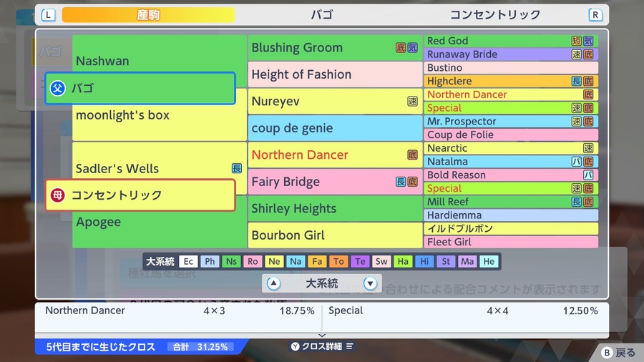The width and height of the screenshot is (644, 362).
Task: Click the 速 icon on Runaway Bride
Action: (577, 54)
